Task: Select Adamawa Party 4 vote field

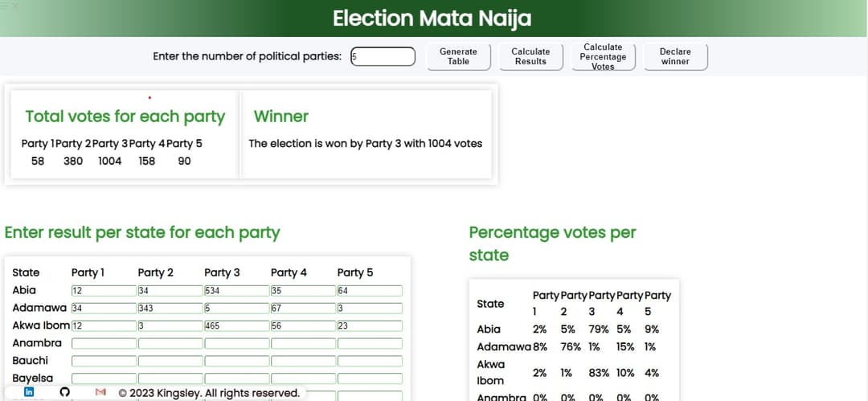Action: tap(303, 309)
